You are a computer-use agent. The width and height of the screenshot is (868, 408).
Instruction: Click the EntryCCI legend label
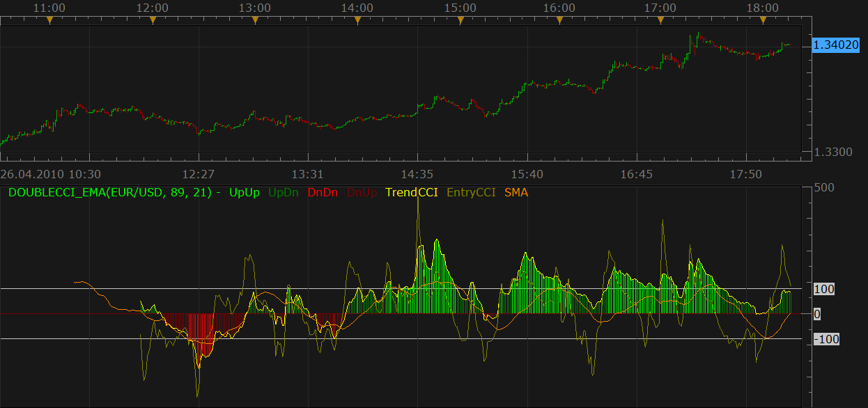tap(471, 191)
